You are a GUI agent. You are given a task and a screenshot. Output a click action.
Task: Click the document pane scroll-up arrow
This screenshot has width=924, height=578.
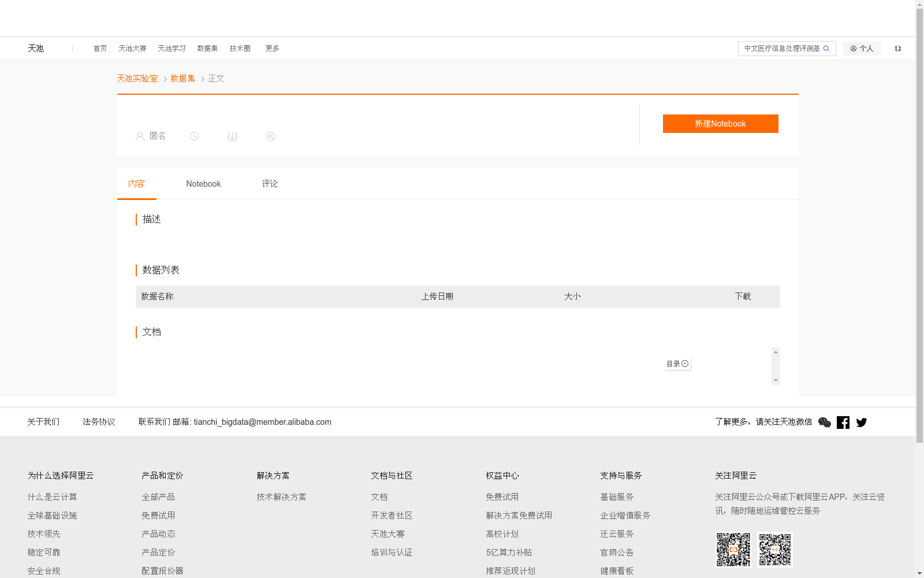(x=776, y=351)
